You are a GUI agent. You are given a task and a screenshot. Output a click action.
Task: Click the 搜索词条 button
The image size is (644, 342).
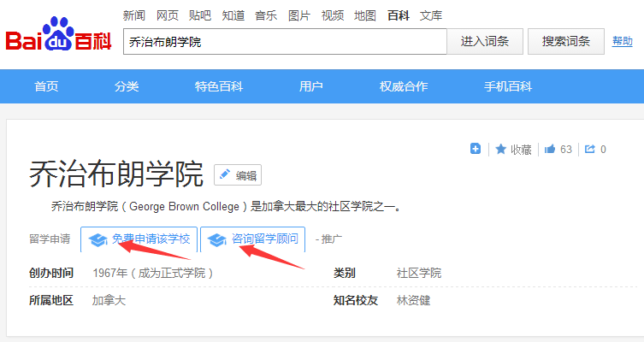[x=566, y=41]
